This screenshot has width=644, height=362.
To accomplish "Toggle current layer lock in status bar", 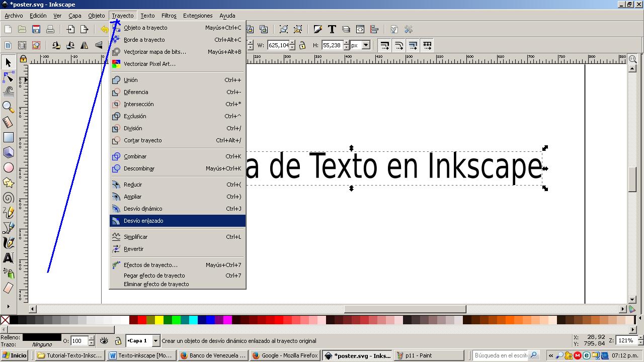I will coord(118,341).
